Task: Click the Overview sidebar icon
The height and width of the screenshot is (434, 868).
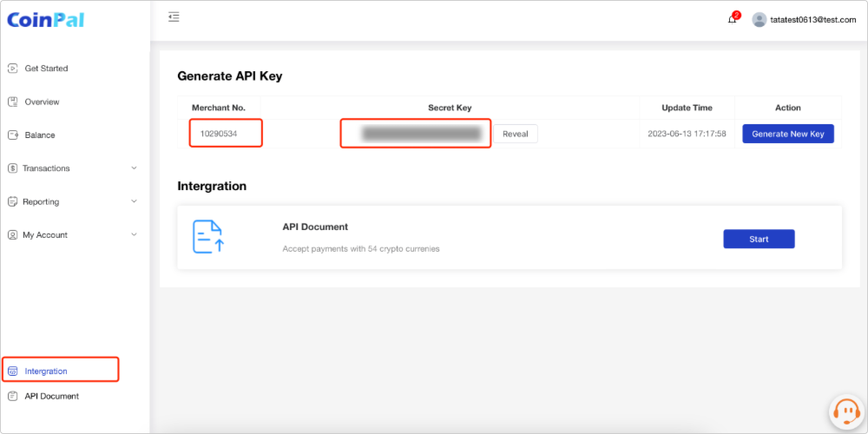Action: coord(13,102)
